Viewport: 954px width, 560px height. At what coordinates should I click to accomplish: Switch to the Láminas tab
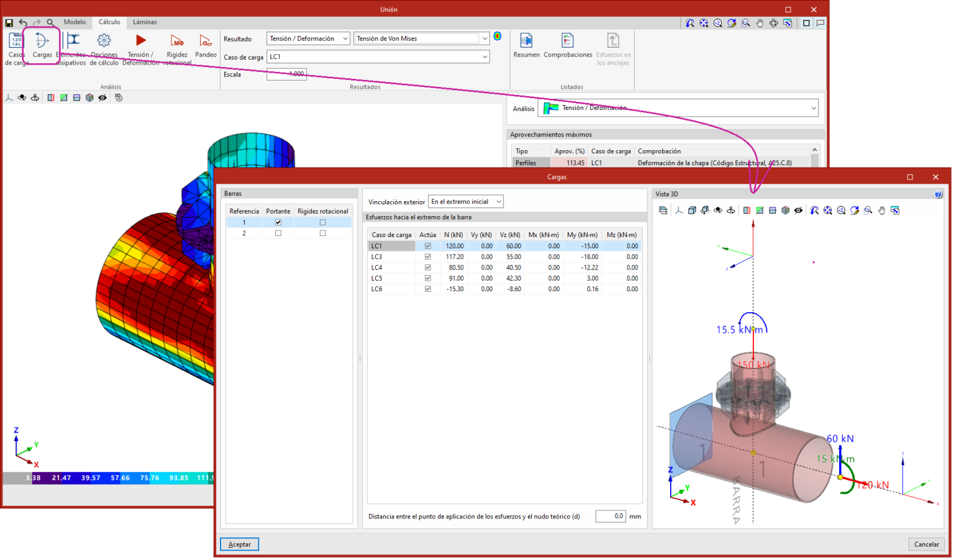tap(145, 22)
